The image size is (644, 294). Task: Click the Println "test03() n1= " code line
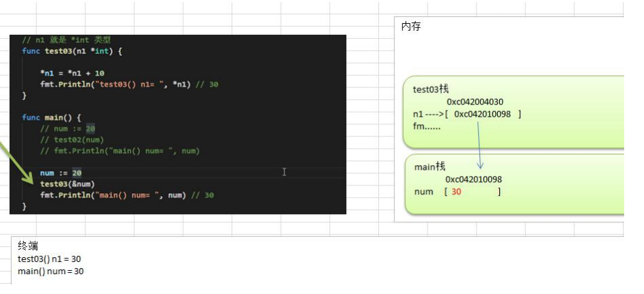(x=129, y=85)
